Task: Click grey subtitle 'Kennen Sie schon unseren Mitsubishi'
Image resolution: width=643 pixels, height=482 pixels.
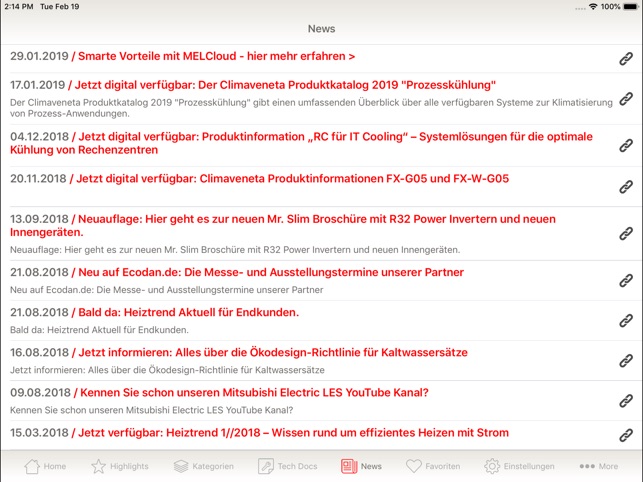Action: [152, 410]
